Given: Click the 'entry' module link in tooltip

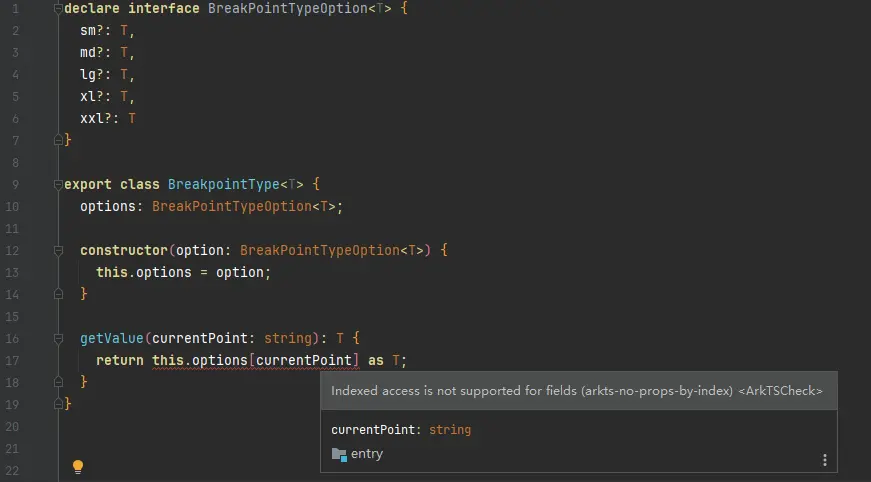Looking at the screenshot, I should (x=366, y=454).
